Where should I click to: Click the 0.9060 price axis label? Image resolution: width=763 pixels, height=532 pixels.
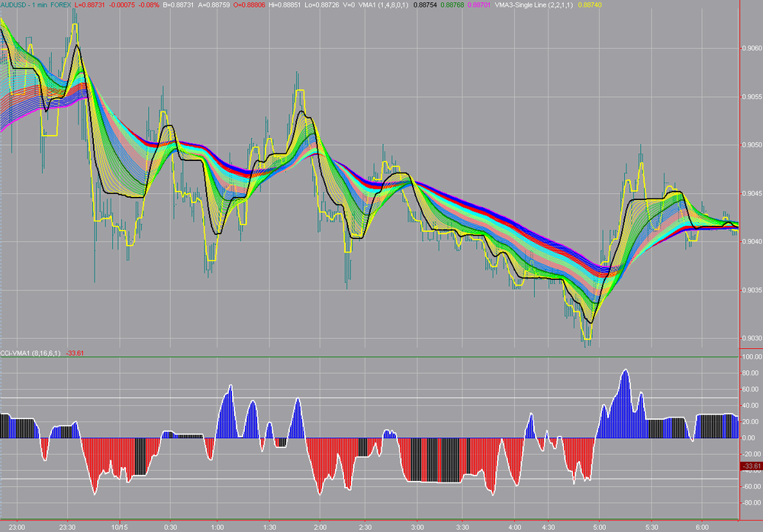coord(752,48)
